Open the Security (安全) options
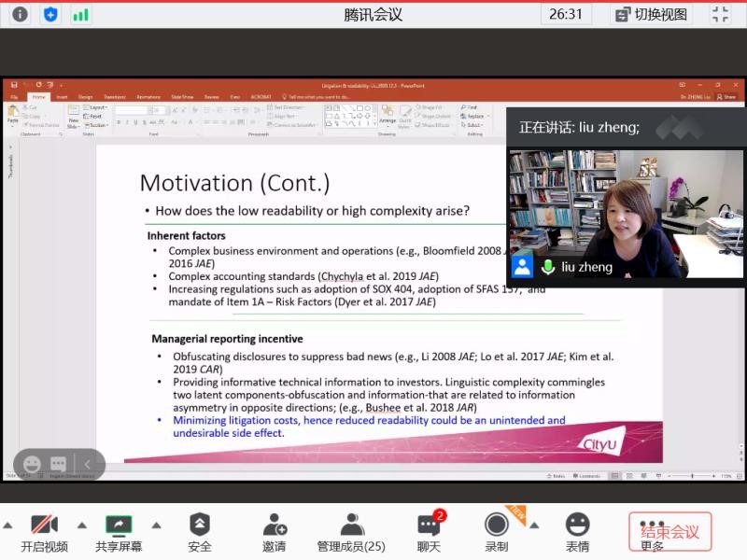 click(x=200, y=531)
